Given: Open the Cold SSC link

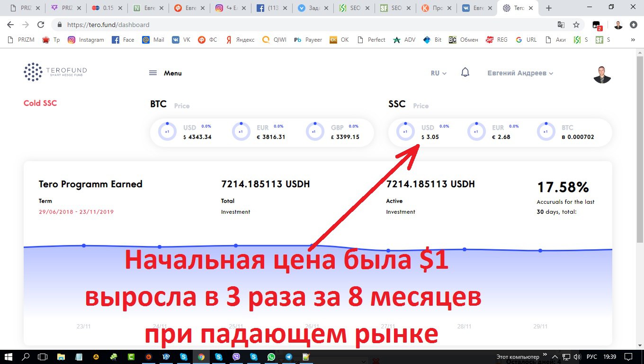Looking at the screenshot, I should tap(40, 103).
